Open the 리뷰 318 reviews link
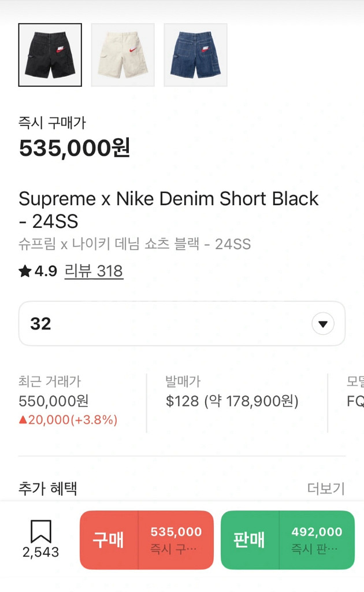 coord(94,271)
